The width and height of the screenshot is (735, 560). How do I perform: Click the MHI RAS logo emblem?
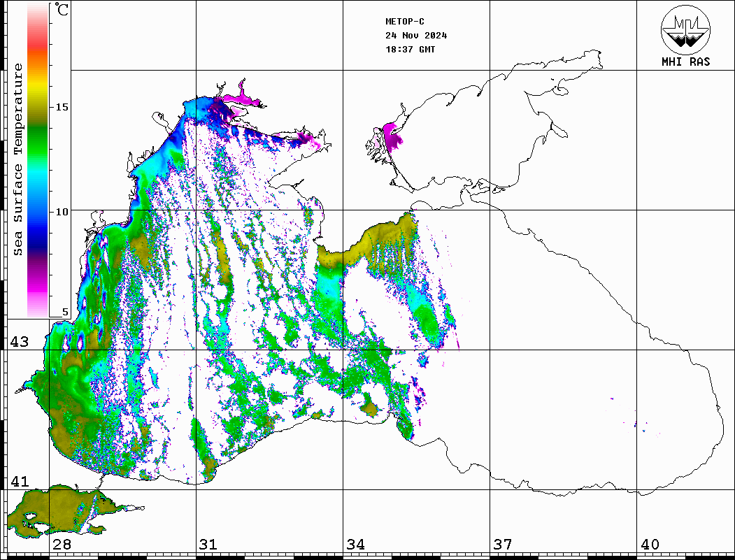point(686,29)
